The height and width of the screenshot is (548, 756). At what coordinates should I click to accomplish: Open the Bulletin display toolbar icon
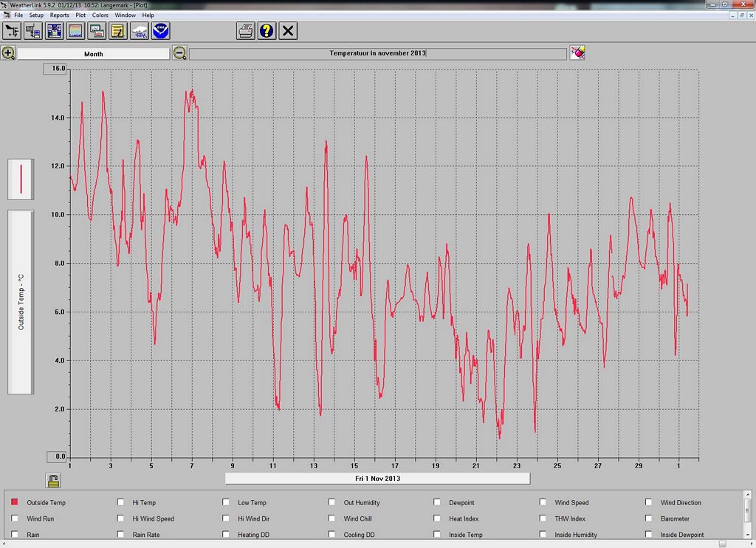55,31
